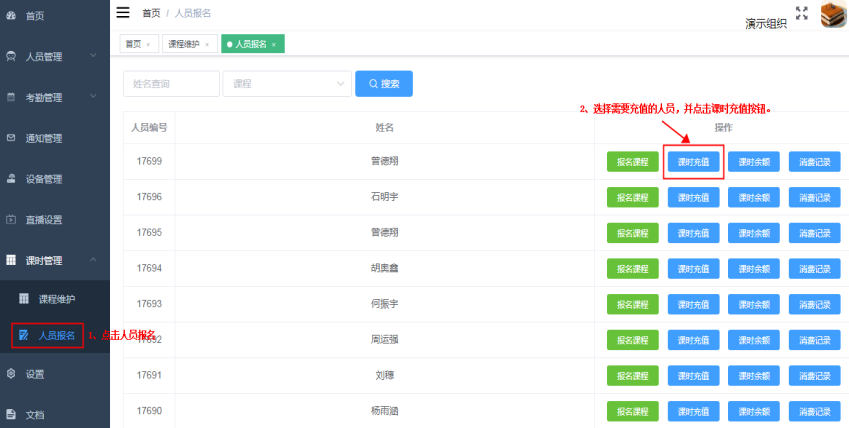Select the 通知管理 envelope icon
This screenshot has width=849, height=428.
[11, 138]
